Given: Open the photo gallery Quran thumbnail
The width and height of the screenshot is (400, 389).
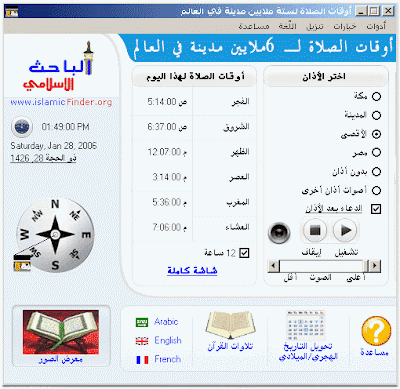Looking at the screenshot, I should 61,332.
